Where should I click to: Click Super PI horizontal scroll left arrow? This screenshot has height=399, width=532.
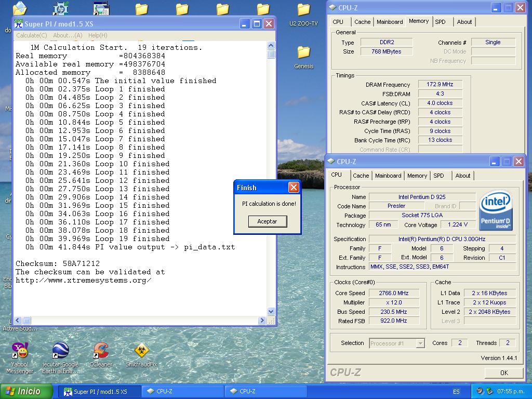(x=18, y=320)
